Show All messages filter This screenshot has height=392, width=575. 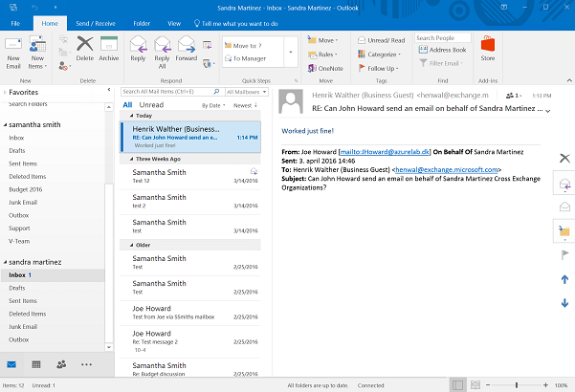pos(127,105)
